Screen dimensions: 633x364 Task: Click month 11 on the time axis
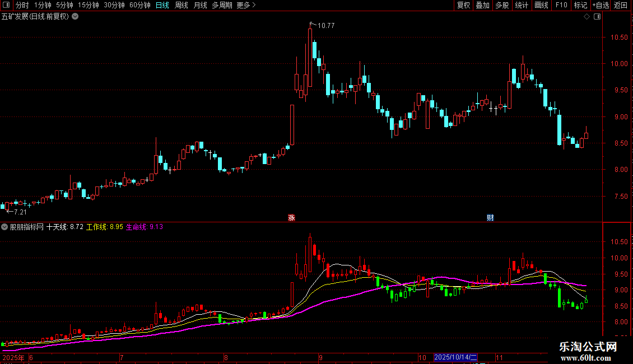tap(499, 357)
